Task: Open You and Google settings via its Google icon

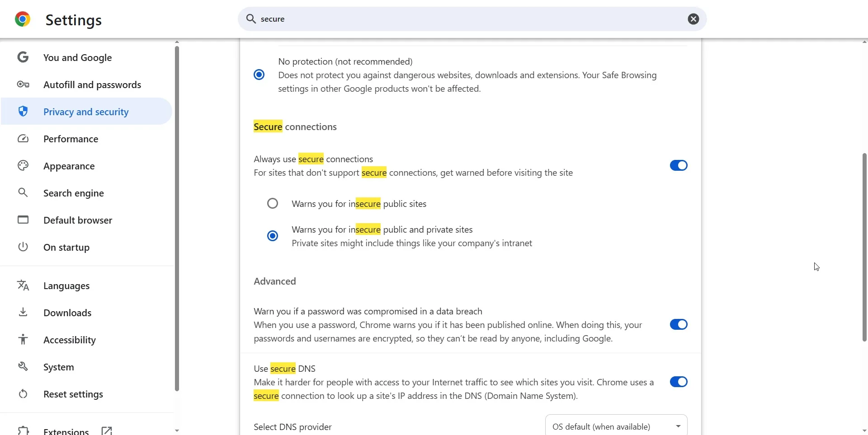Action: pyautogui.click(x=23, y=57)
